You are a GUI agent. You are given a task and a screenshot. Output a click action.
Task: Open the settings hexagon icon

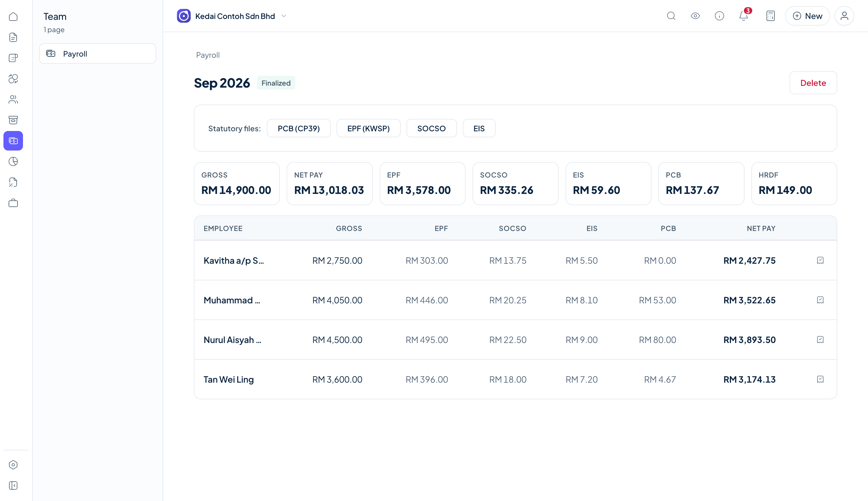pos(13,465)
